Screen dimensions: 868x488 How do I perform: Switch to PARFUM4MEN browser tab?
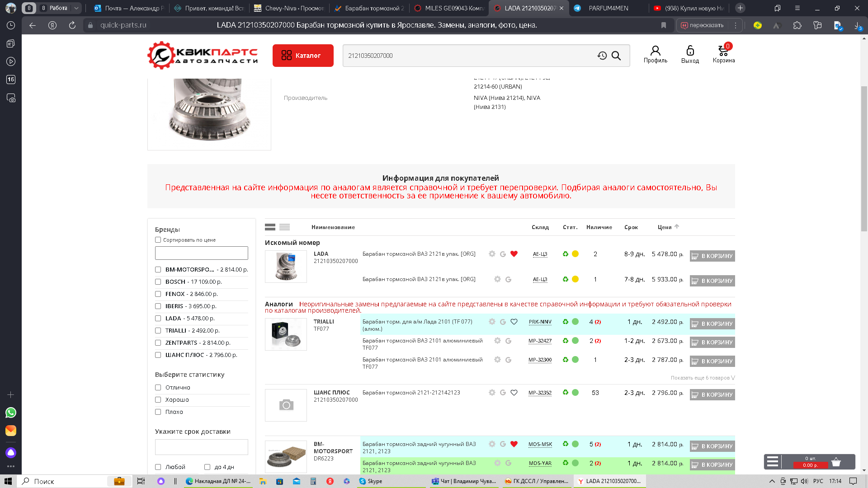pyautogui.click(x=609, y=8)
